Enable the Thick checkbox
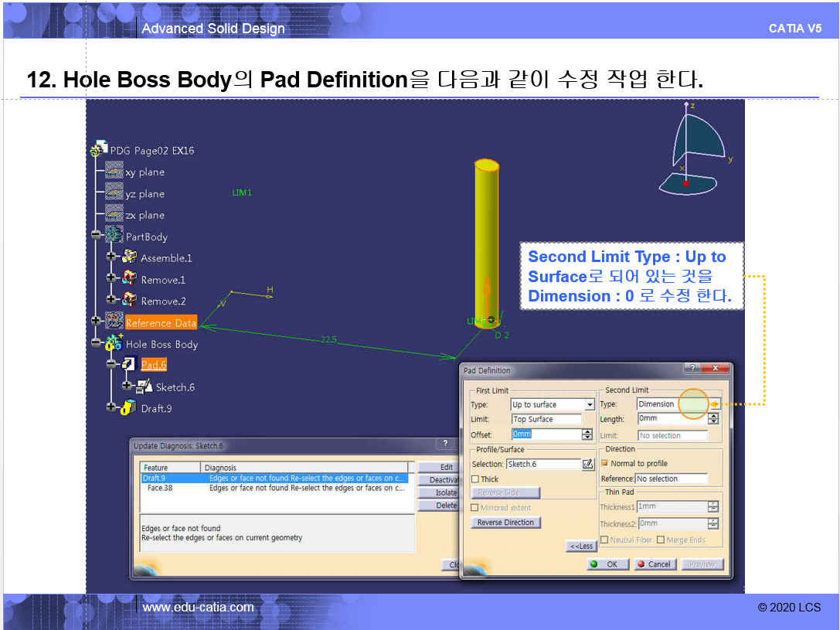This screenshot has height=630, width=840. click(x=475, y=479)
